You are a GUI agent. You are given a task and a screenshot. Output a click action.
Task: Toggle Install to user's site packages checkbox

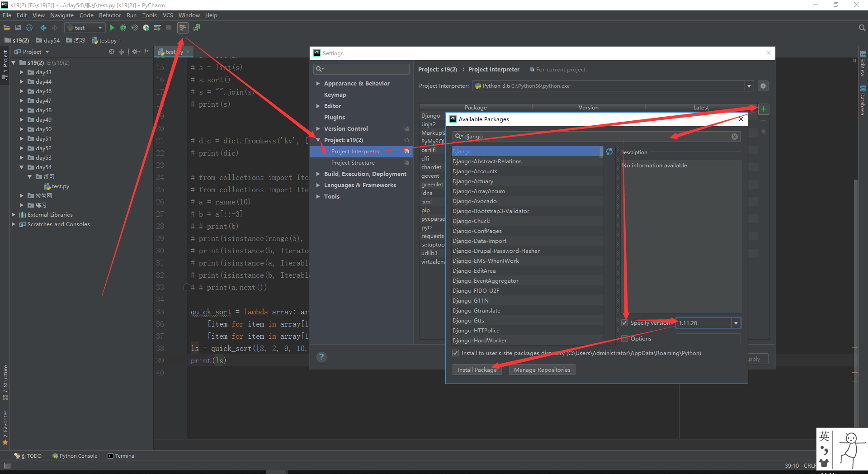pos(456,353)
